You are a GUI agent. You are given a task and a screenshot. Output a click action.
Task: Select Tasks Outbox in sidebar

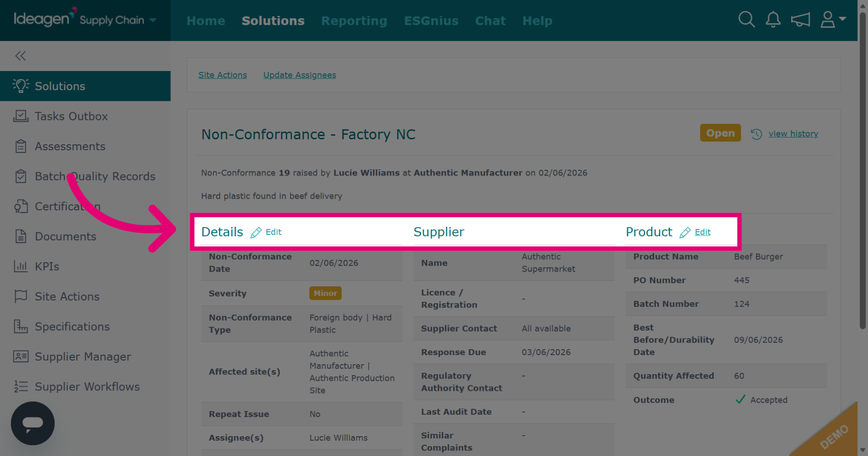tap(71, 116)
